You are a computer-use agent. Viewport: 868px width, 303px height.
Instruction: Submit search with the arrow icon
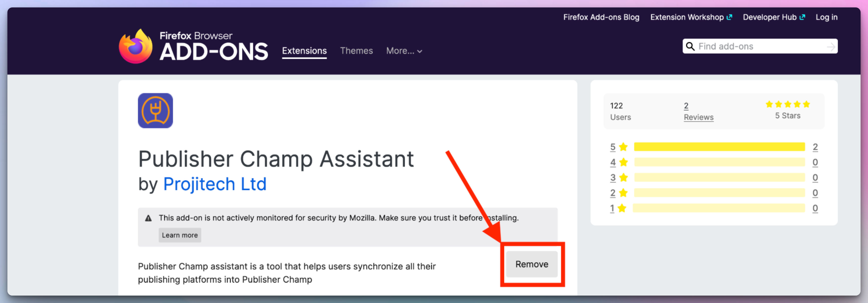[831, 47]
